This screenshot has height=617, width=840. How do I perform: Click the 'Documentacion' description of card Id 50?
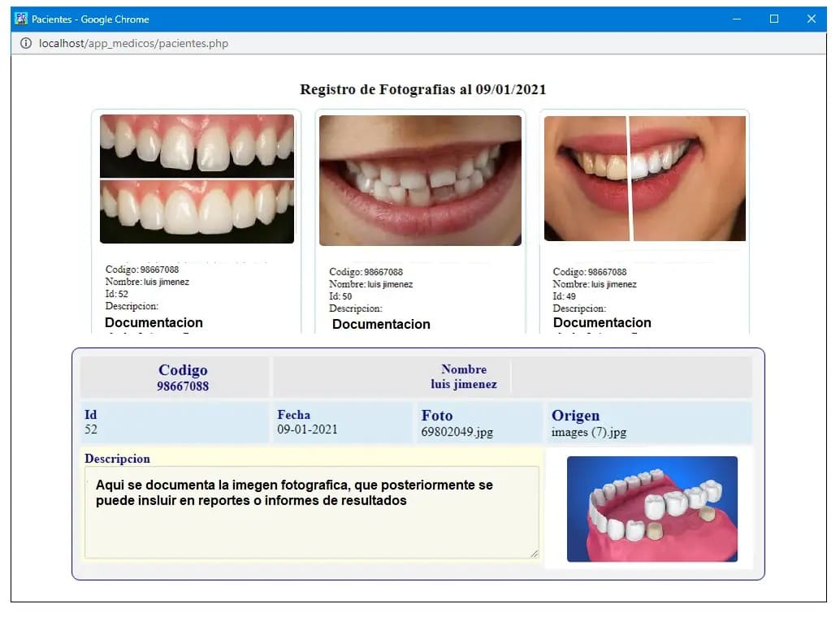pos(381,324)
